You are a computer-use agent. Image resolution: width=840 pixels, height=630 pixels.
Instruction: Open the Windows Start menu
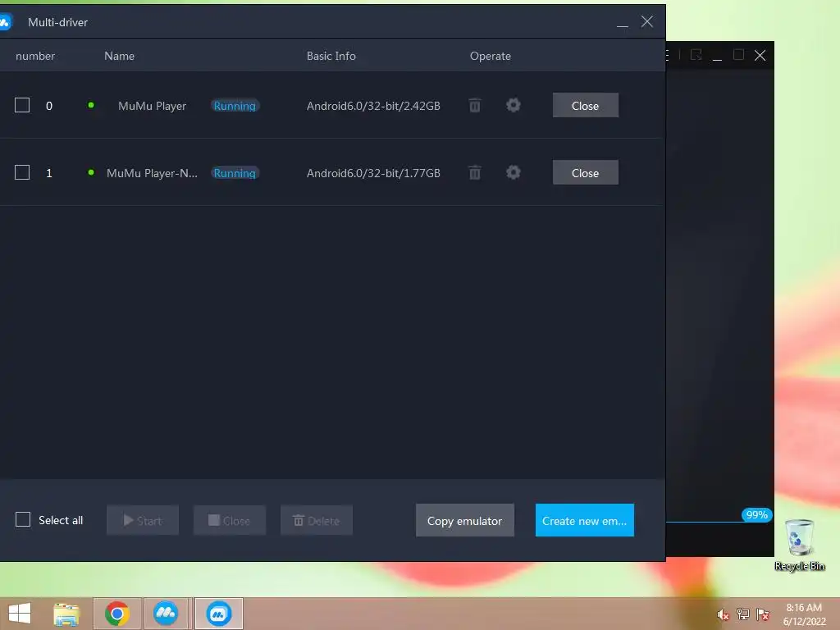point(20,614)
